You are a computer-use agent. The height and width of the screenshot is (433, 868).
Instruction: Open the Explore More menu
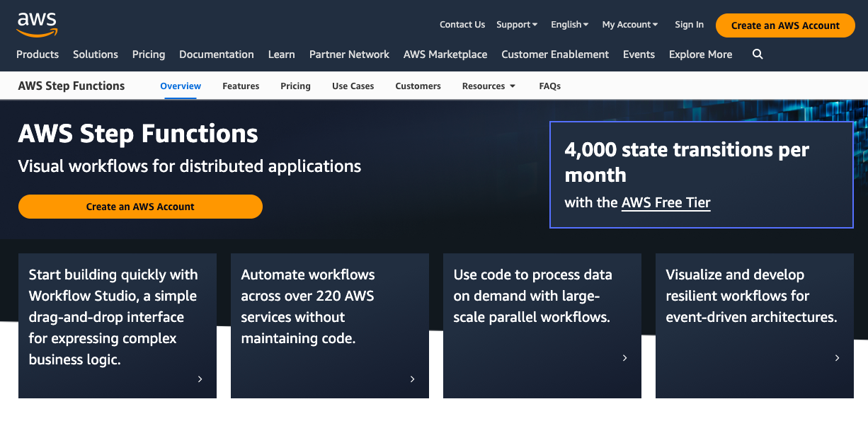(x=701, y=54)
